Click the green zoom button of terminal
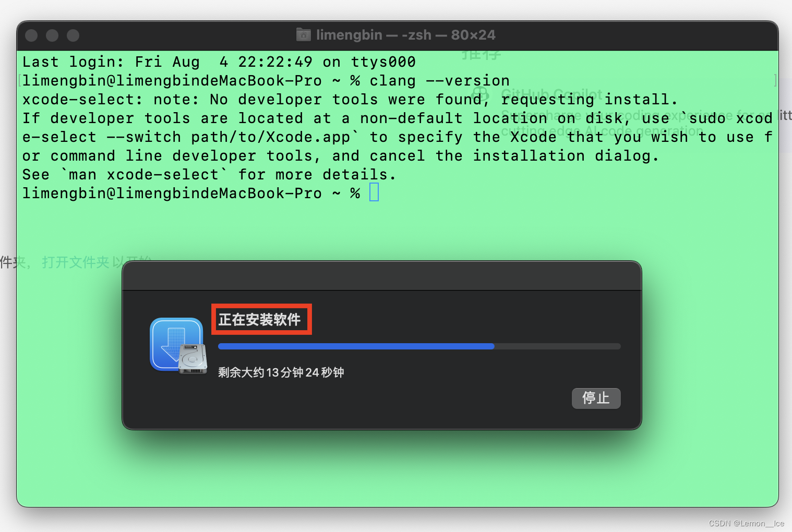This screenshot has height=532, width=792. tap(73, 35)
